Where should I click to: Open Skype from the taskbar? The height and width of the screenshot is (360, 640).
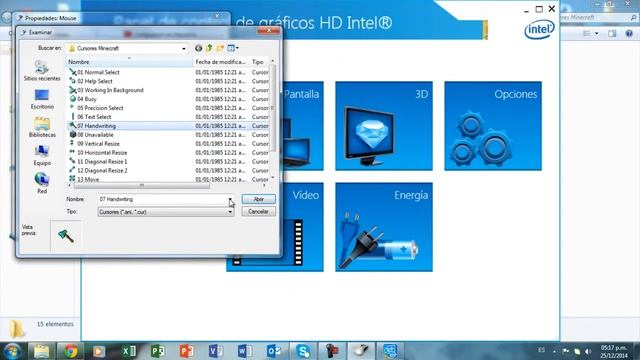(303, 351)
